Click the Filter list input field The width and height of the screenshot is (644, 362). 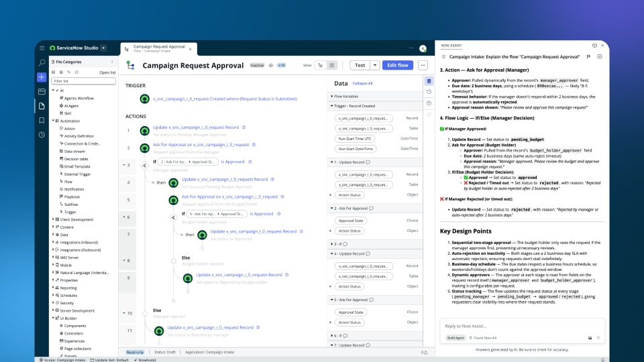[x=84, y=81]
